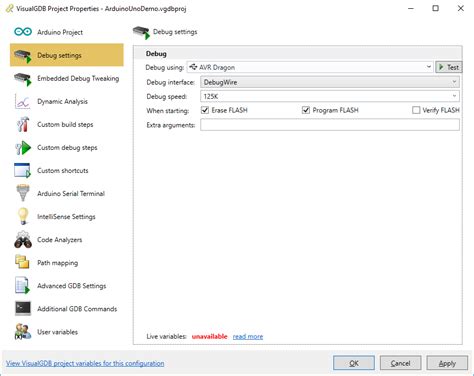The width and height of the screenshot is (474, 376).
Task: Open the Arduino Project page
Action: 60,32
